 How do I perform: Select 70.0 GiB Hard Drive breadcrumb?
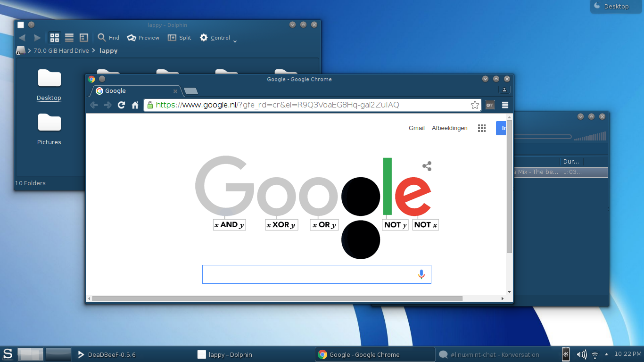61,50
